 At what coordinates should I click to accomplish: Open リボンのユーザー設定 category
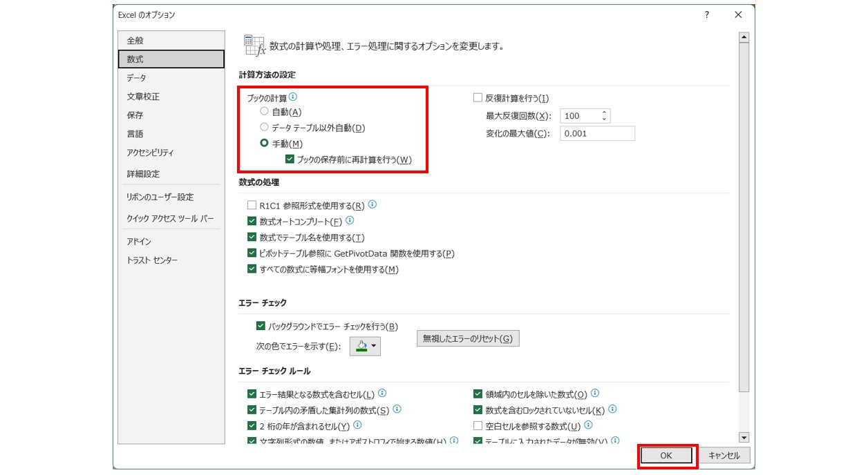pos(171,197)
